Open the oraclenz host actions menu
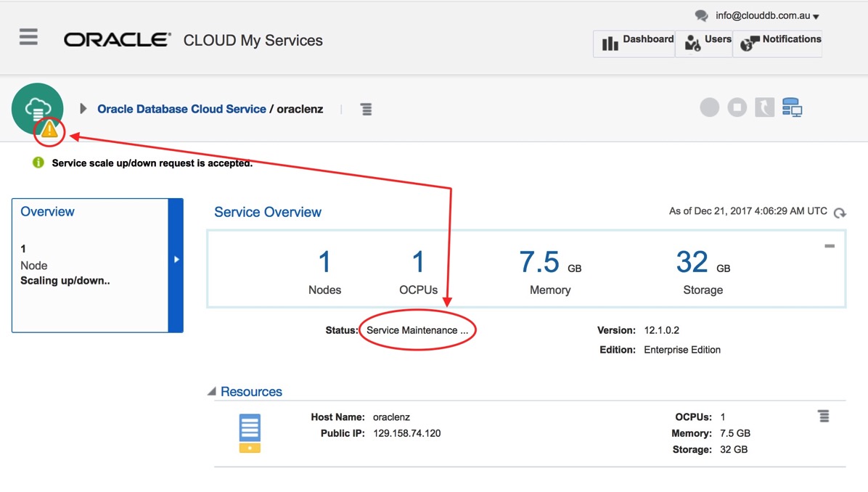 click(823, 417)
